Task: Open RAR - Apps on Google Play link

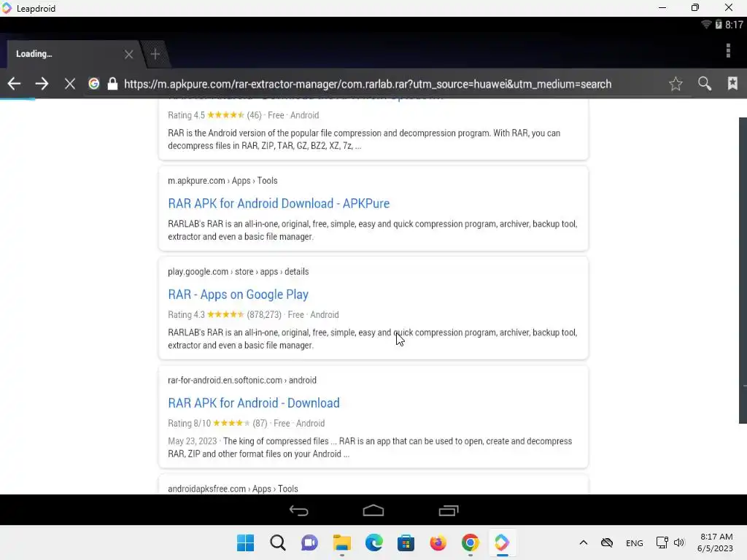Action: click(x=239, y=295)
